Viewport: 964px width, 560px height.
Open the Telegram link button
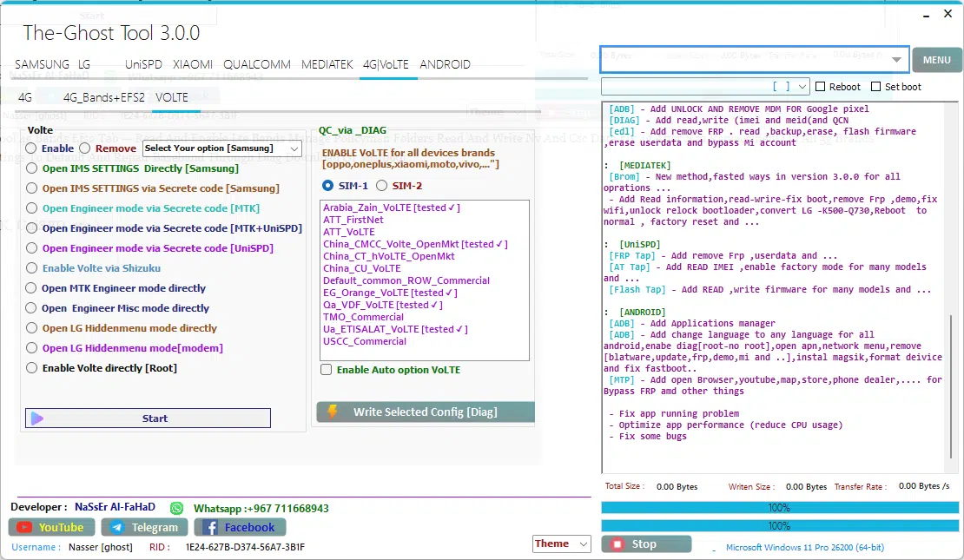[144, 527]
